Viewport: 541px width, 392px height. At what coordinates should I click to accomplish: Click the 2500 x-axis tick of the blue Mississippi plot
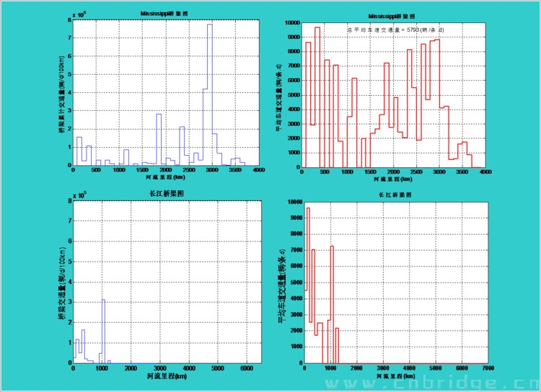189,170
